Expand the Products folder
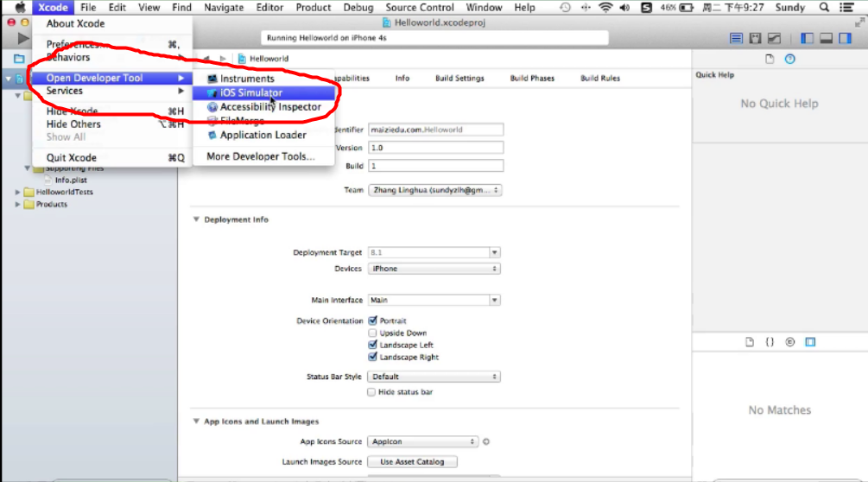868x482 pixels. 18,204
